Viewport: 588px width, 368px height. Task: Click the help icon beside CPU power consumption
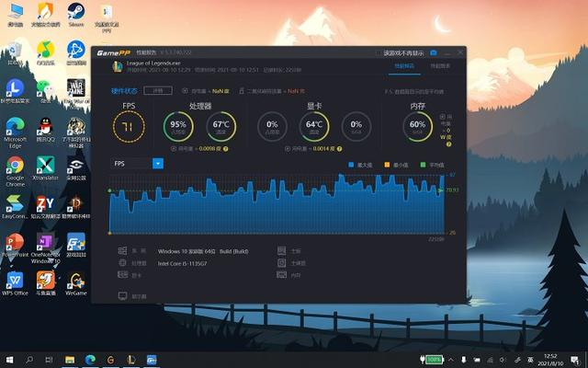point(226,149)
